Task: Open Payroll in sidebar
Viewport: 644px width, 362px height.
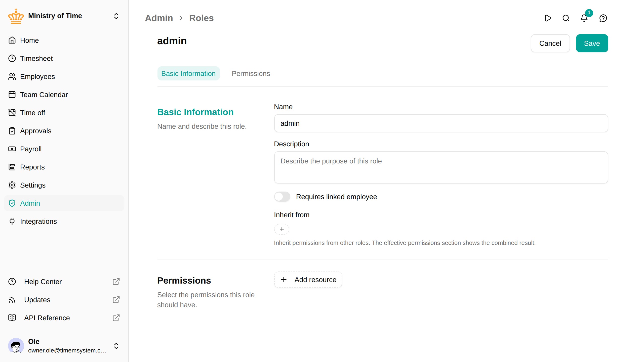Action: pos(64,149)
